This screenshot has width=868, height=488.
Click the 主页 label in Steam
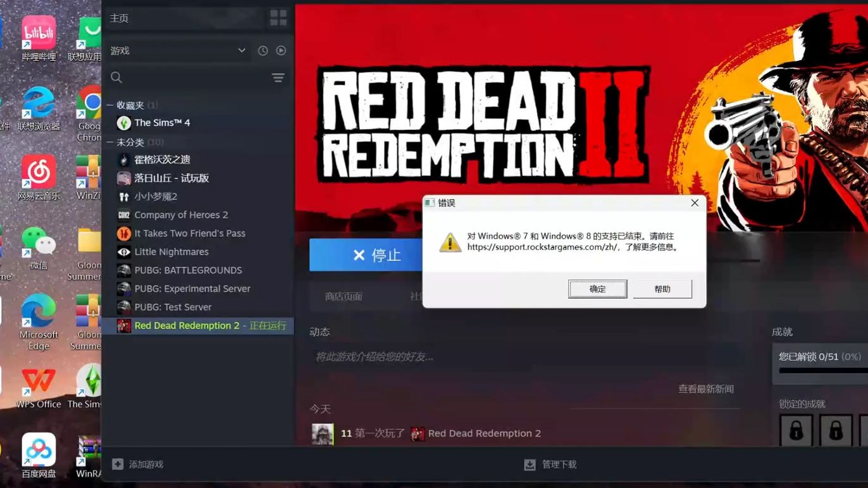tap(119, 18)
